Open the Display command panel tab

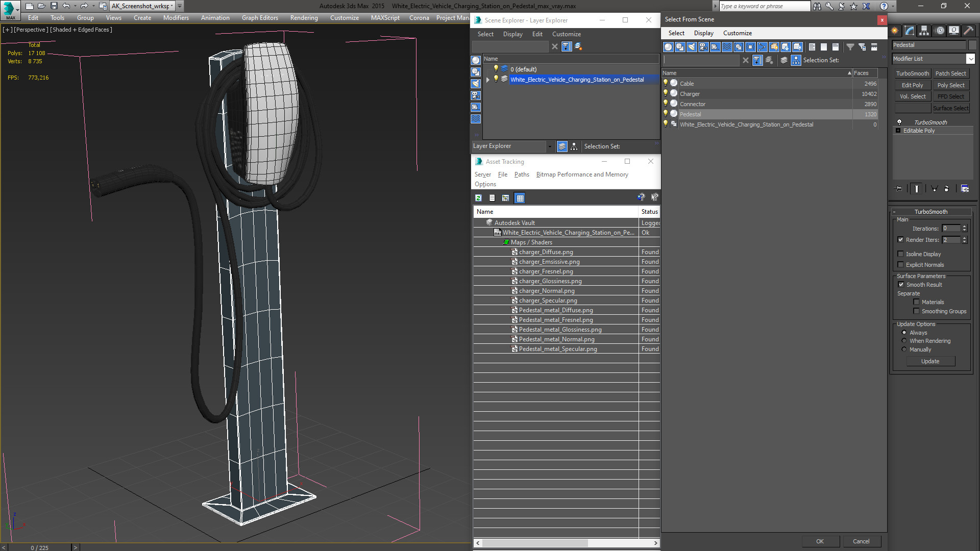coord(954,31)
